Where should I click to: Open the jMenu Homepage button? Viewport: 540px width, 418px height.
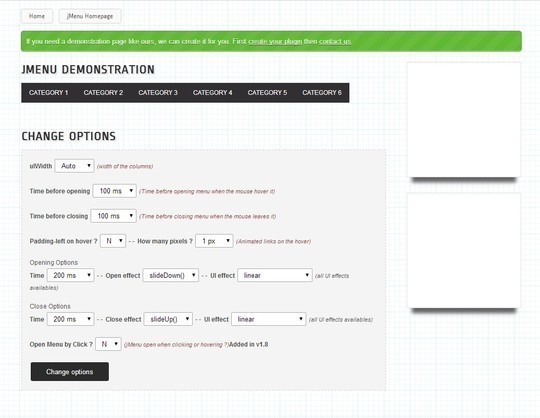(90, 16)
